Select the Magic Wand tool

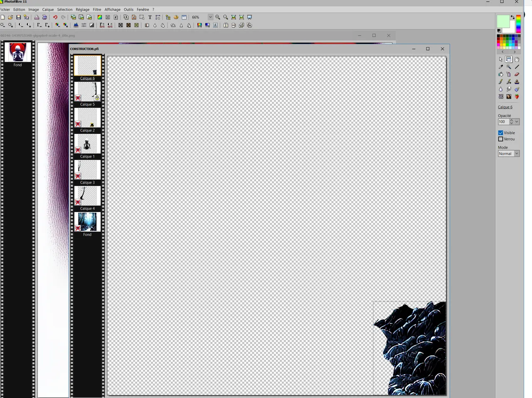[x=509, y=67]
